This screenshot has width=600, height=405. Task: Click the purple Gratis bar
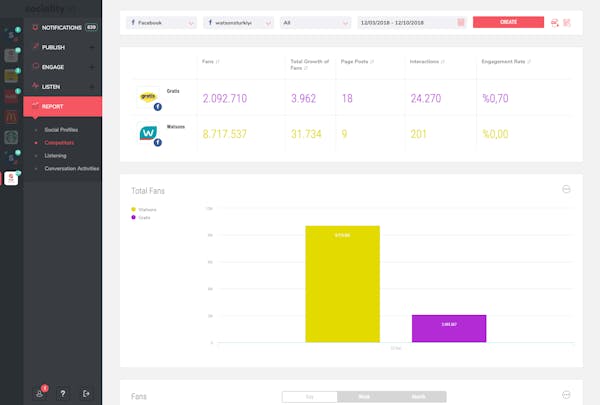pyautogui.click(x=449, y=328)
